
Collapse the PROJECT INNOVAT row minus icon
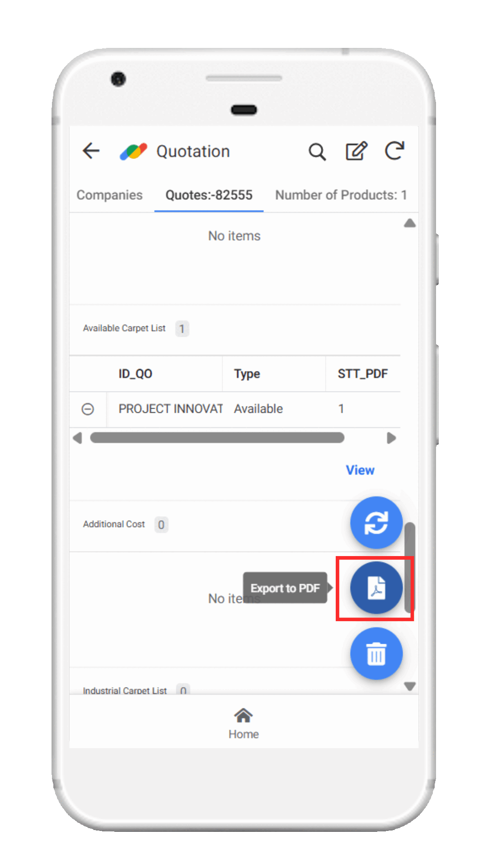pyautogui.click(x=88, y=409)
